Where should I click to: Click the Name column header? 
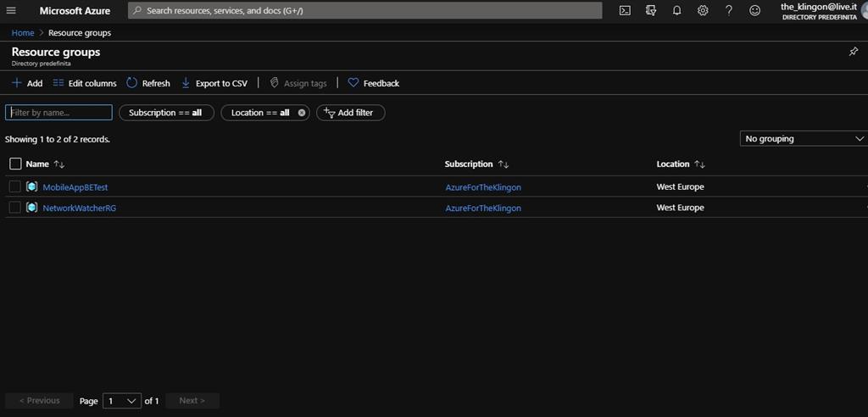(37, 164)
